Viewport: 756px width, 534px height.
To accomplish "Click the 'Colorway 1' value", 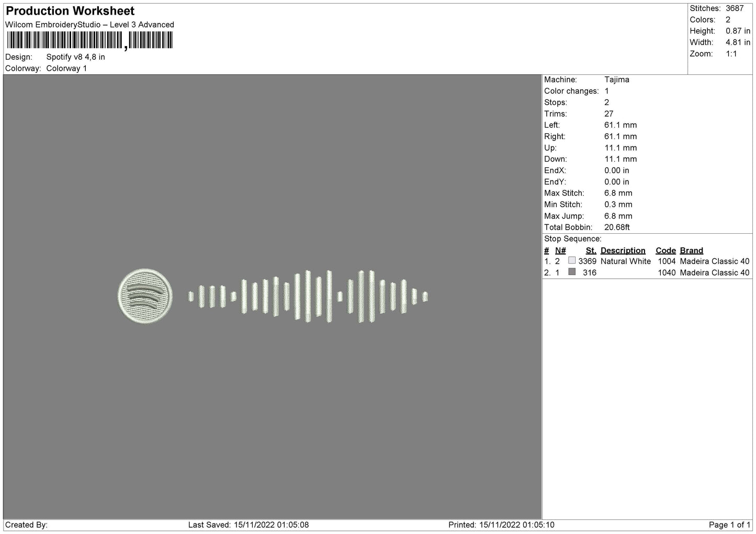I will pos(66,69).
